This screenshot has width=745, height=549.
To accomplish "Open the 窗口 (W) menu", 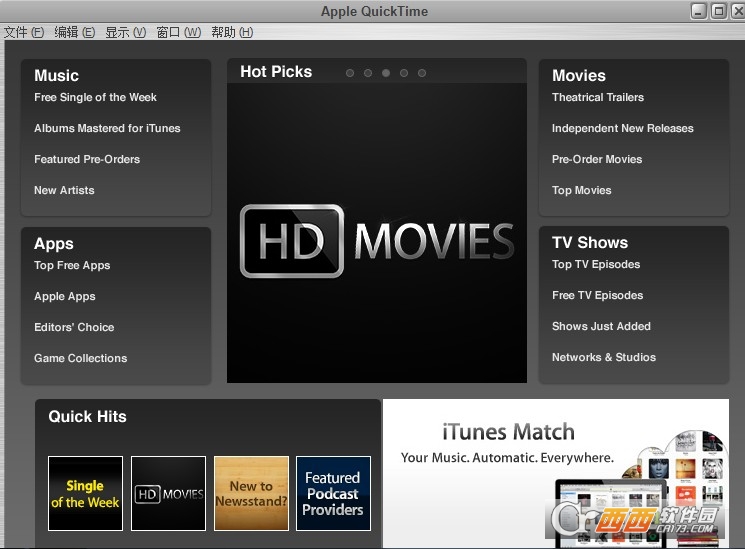I will point(179,32).
